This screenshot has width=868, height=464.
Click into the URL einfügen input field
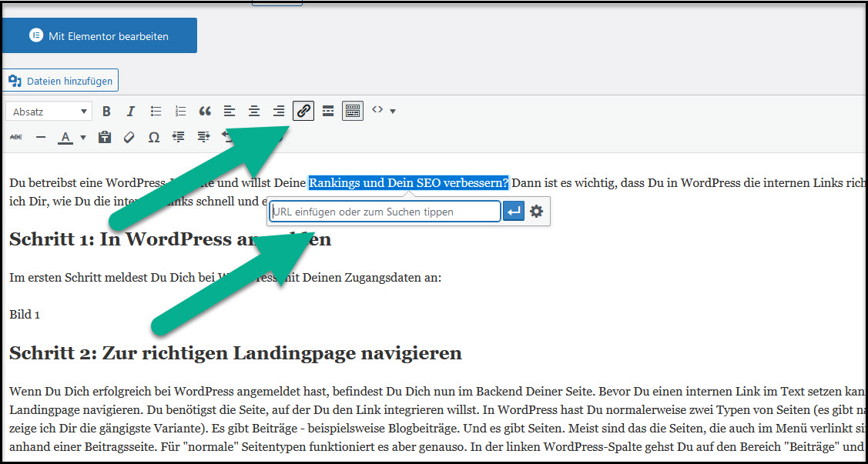coord(385,212)
